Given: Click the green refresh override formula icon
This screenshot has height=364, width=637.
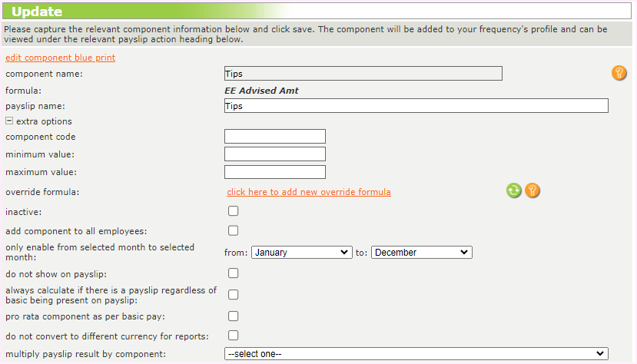Looking at the screenshot, I should (514, 190).
